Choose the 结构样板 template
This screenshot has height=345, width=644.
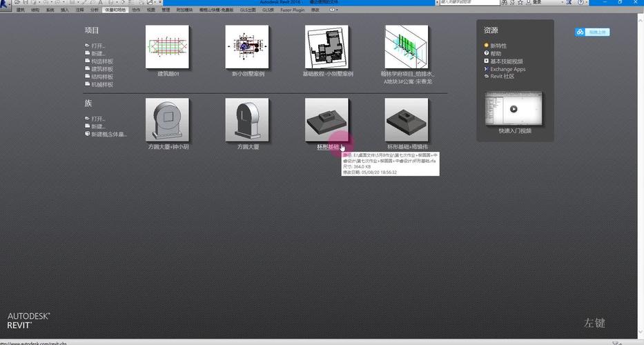pos(102,77)
